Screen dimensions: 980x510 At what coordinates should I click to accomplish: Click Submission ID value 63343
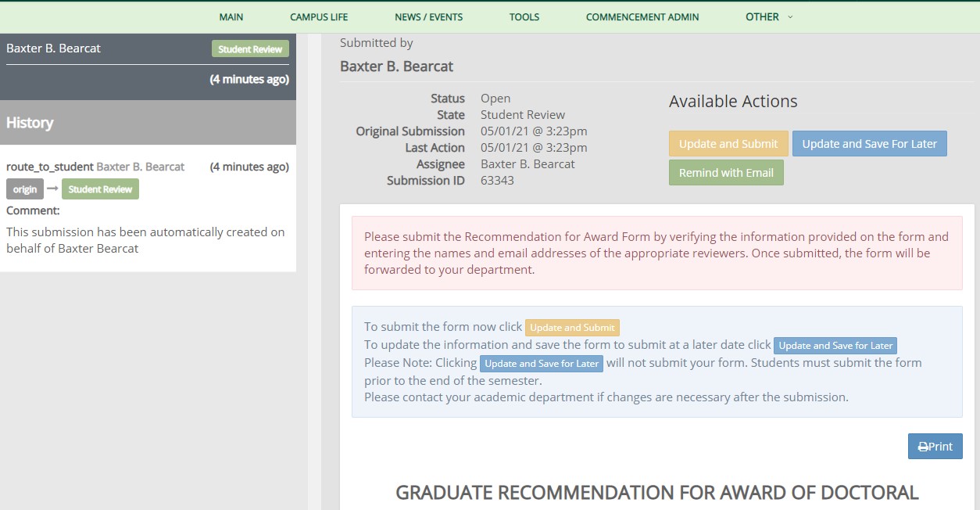[x=497, y=181]
